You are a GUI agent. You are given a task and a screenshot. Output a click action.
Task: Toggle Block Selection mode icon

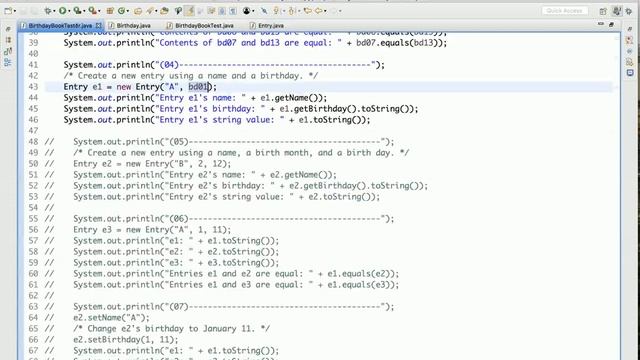(222, 11)
